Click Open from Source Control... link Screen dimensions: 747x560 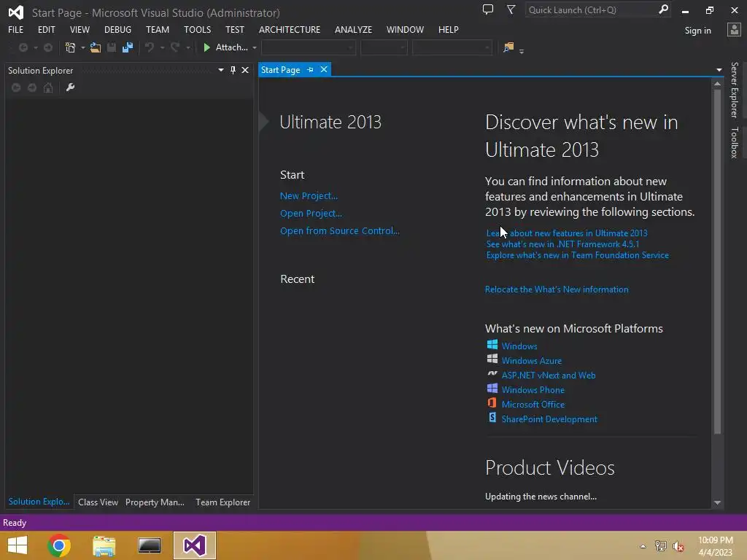coord(340,231)
